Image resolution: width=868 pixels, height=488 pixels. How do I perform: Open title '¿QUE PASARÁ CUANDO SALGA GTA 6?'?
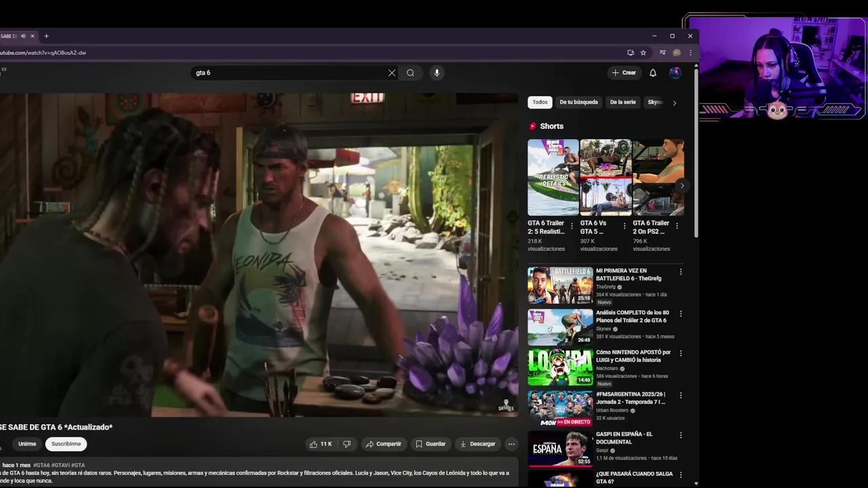click(x=634, y=478)
